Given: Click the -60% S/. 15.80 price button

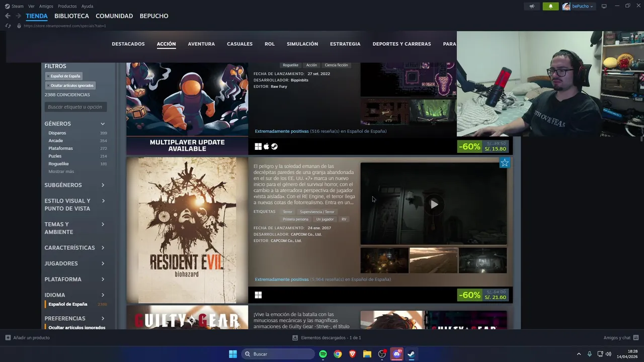Looking at the screenshot, I should (483, 146).
